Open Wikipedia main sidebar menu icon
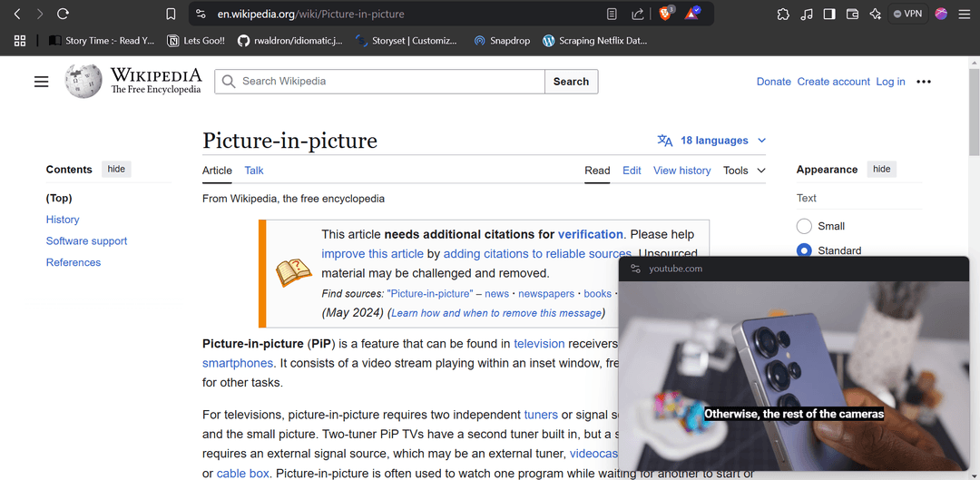Screen dimensions: 980x480 [41, 82]
